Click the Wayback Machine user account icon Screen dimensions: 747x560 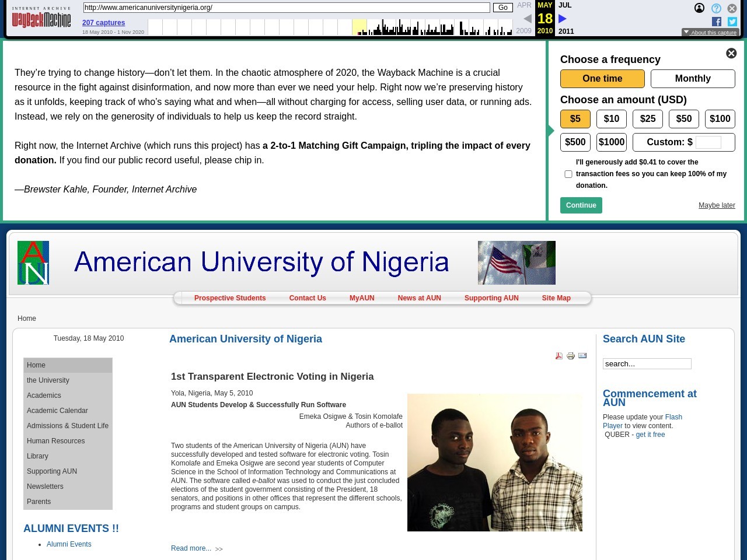(699, 8)
